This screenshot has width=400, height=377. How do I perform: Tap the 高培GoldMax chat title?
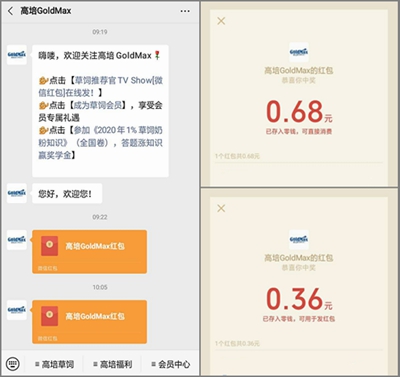point(46,11)
